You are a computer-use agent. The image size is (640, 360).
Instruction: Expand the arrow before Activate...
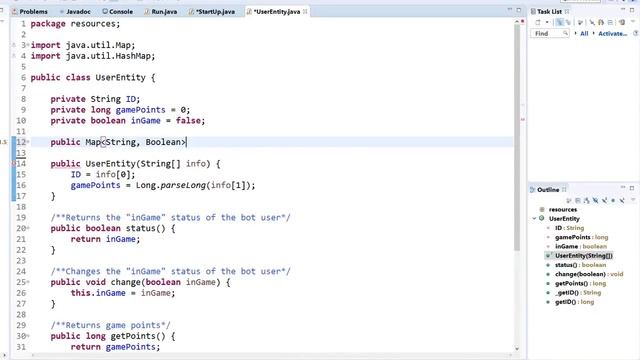point(593,33)
